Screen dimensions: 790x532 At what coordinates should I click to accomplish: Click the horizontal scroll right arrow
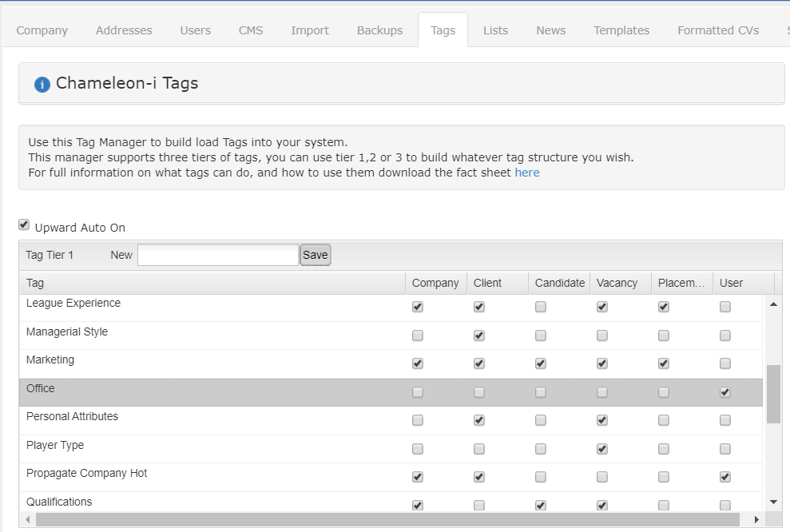pos(756,519)
